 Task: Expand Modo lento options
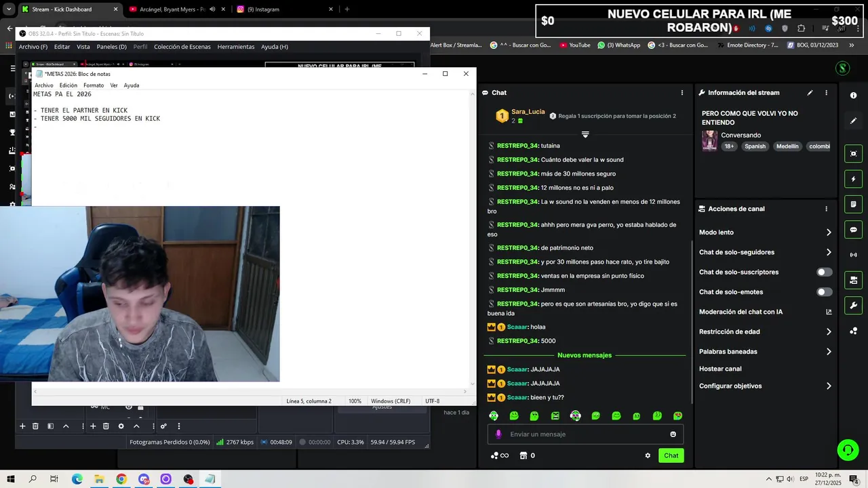click(x=829, y=232)
